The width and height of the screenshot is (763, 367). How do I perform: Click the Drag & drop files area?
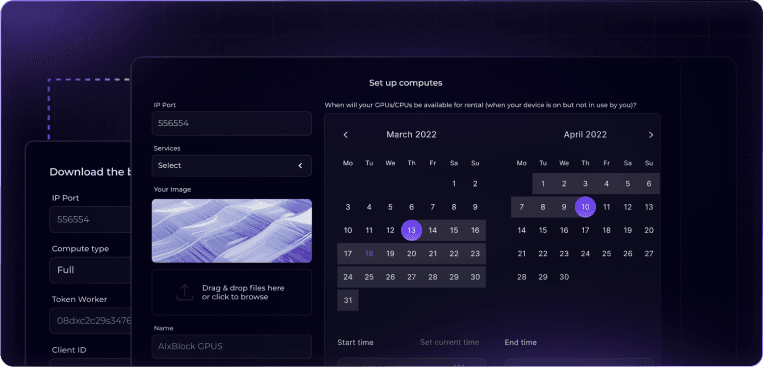[232, 292]
